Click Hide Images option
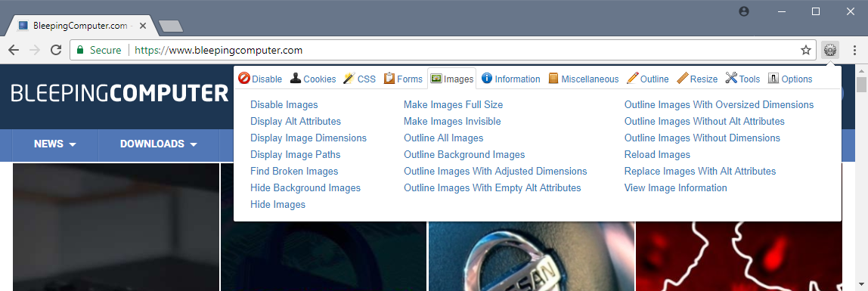The width and height of the screenshot is (868, 291). point(277,204)
